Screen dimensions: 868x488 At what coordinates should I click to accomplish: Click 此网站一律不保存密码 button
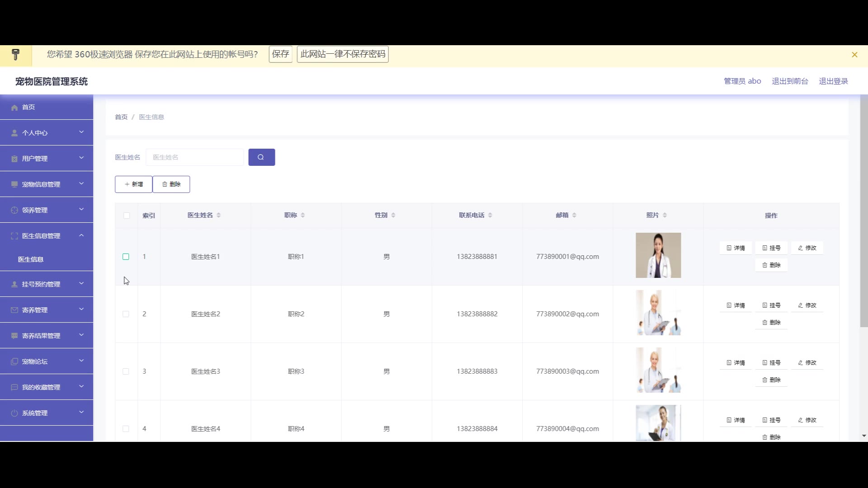(x=343, y=54)
